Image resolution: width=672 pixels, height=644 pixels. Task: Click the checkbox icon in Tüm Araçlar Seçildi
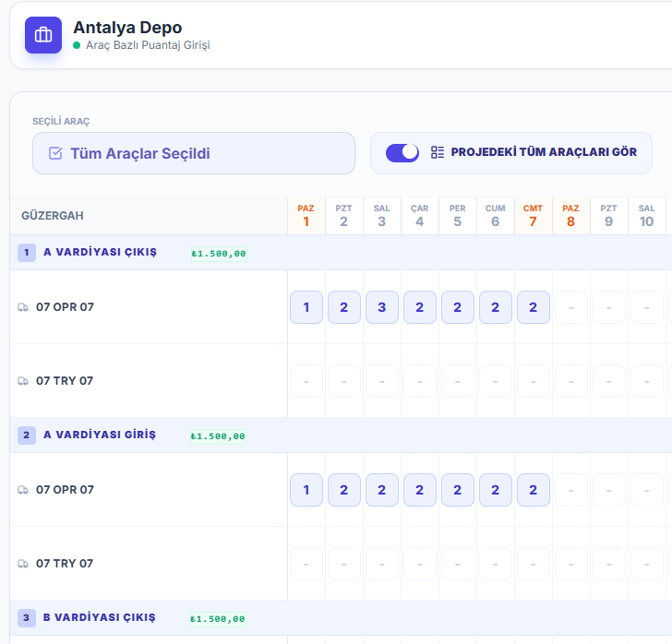[x=55, y=153]
